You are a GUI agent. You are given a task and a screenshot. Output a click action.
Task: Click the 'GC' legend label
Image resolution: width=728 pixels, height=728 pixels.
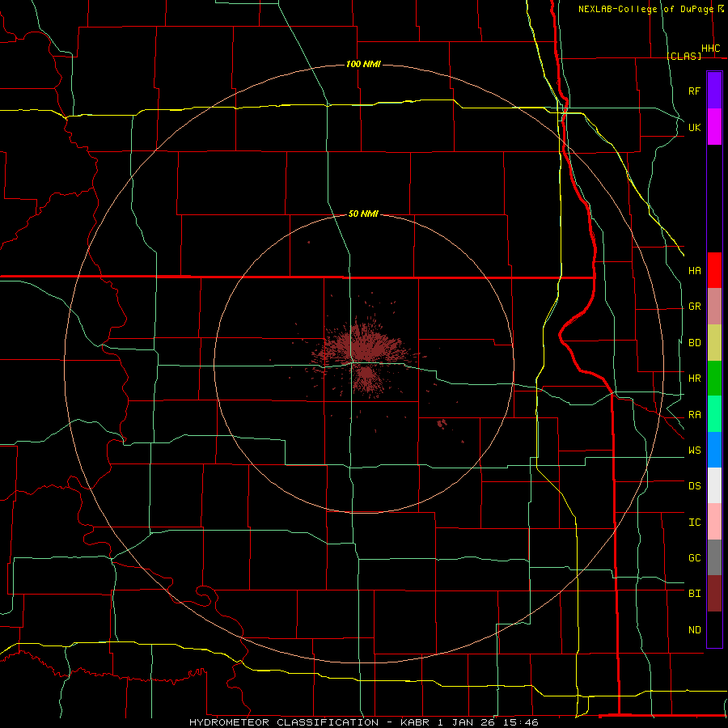tap(695, 558)
